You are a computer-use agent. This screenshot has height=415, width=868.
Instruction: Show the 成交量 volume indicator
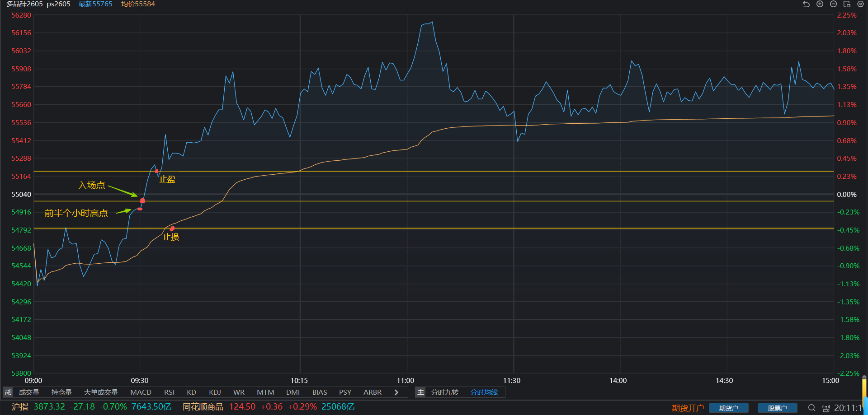coord(29,392)
